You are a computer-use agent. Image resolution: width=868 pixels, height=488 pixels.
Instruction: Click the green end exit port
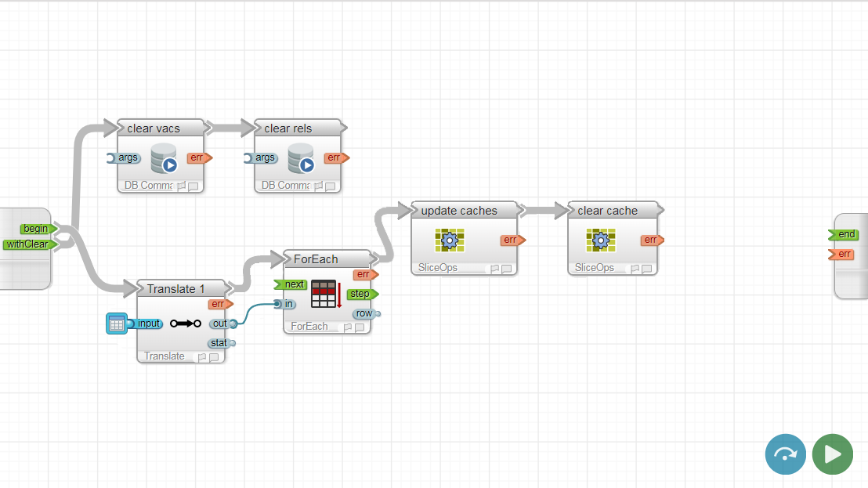point(845,234)
